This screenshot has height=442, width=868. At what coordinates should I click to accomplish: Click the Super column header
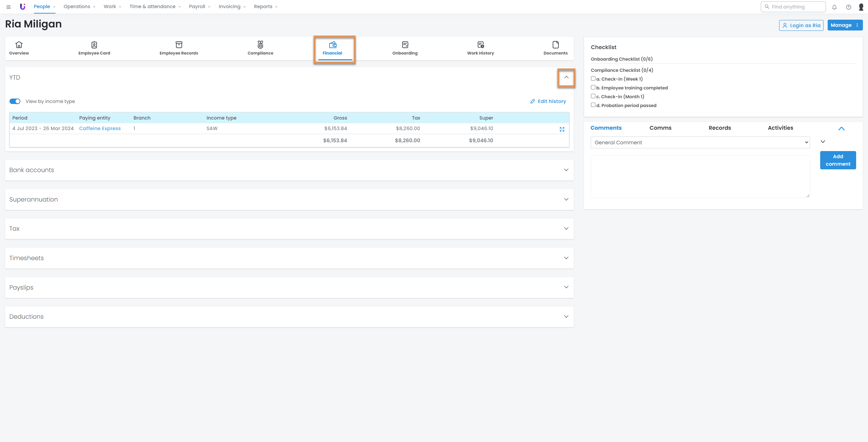(486, 118)
